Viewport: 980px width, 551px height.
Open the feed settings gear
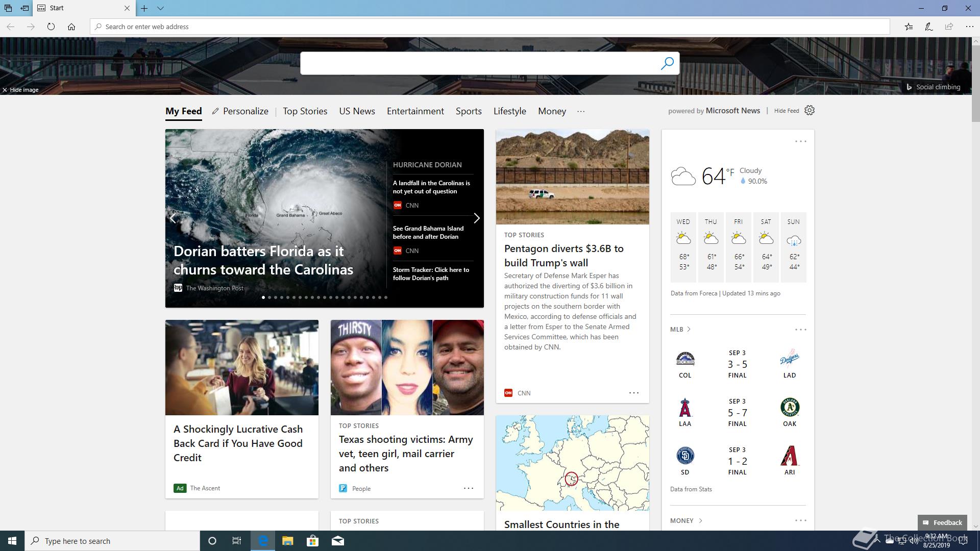pyautogui.click(x=810, y=110)
